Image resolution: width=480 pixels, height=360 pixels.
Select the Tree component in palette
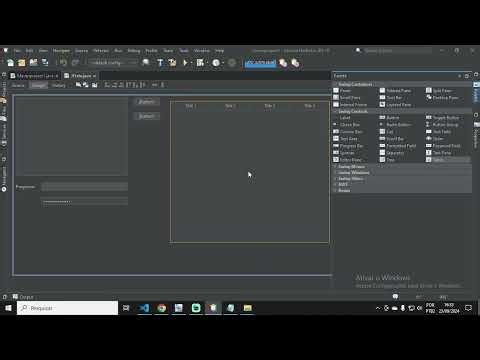point(387,160)
